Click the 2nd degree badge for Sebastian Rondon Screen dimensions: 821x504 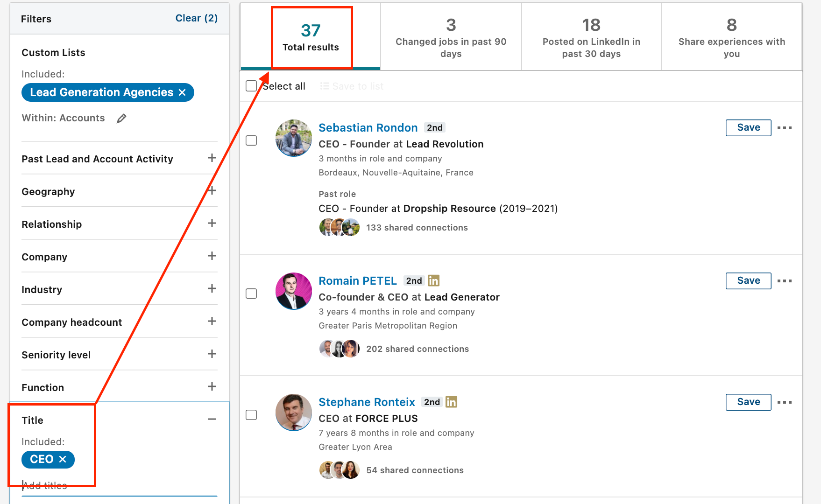coord(435,127)
